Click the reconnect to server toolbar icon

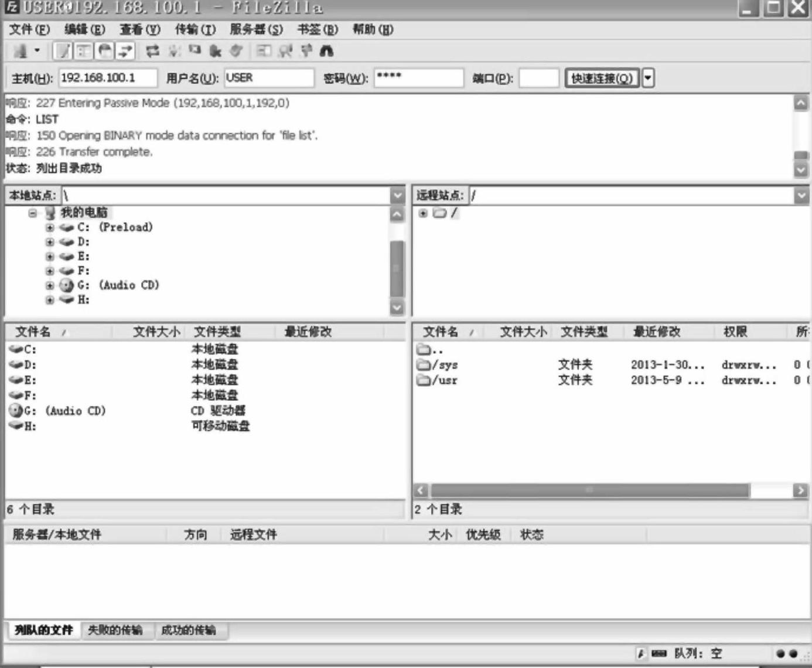click(x=236, y=51)
